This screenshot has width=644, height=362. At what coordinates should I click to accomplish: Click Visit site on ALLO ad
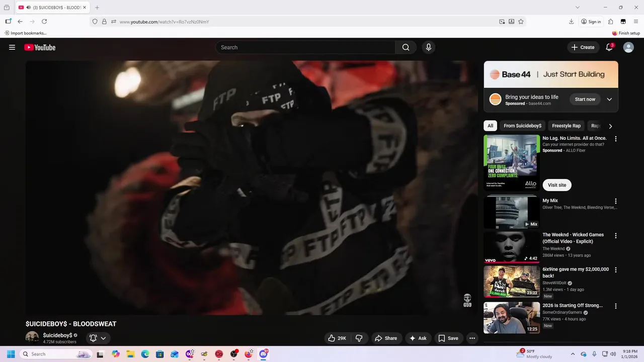[556, 185]
